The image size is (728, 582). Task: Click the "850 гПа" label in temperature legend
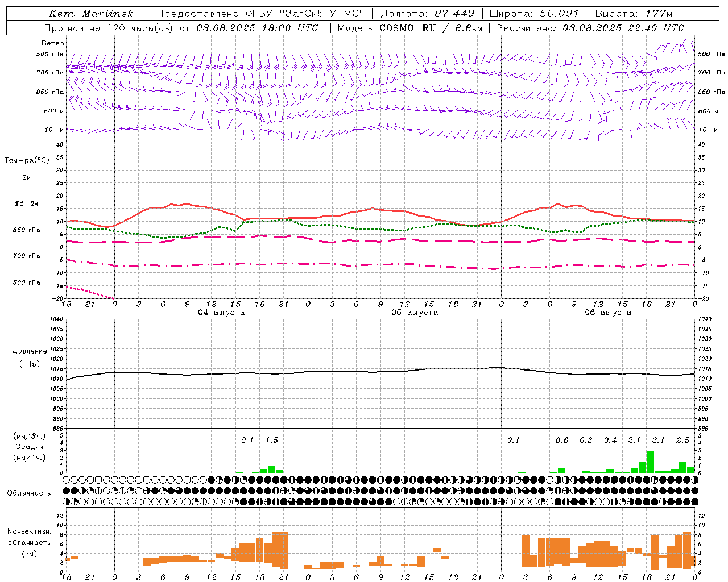pyautogui.click(x=27, y=230)
